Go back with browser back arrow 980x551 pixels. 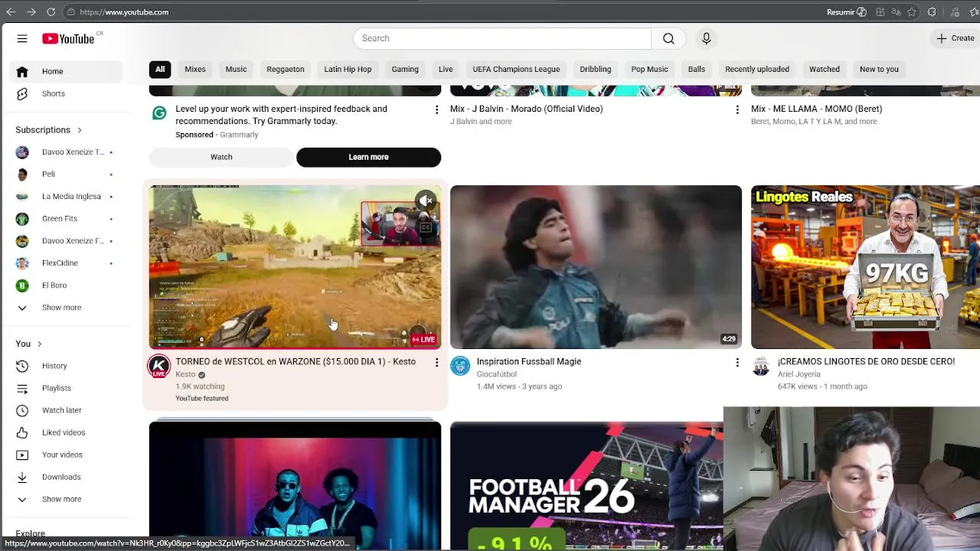click(x=11, y=12)
